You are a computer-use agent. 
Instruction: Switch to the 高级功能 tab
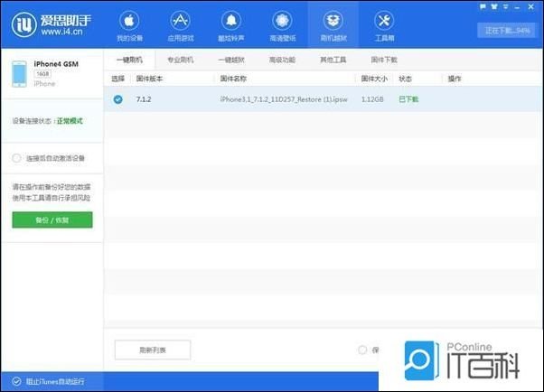click(x=282, y=60)
